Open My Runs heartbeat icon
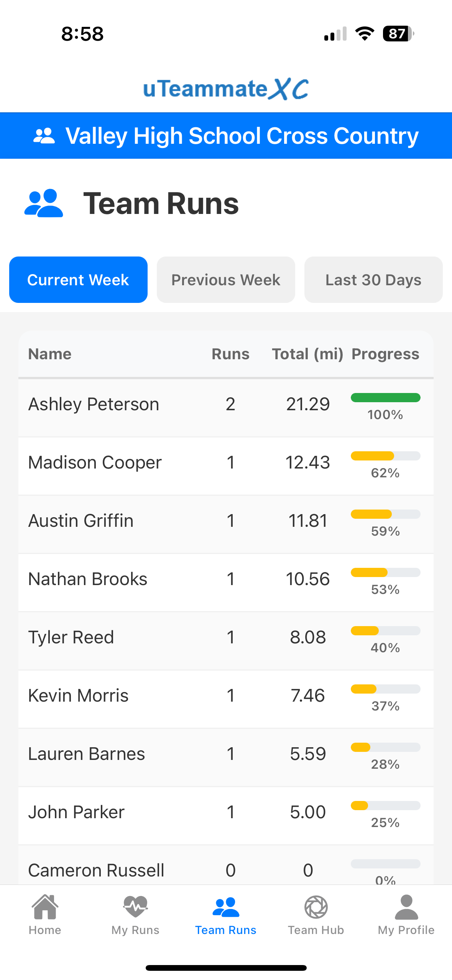This screenshot has width=452, height=980. pyautogui.click(x=135, y=907)
